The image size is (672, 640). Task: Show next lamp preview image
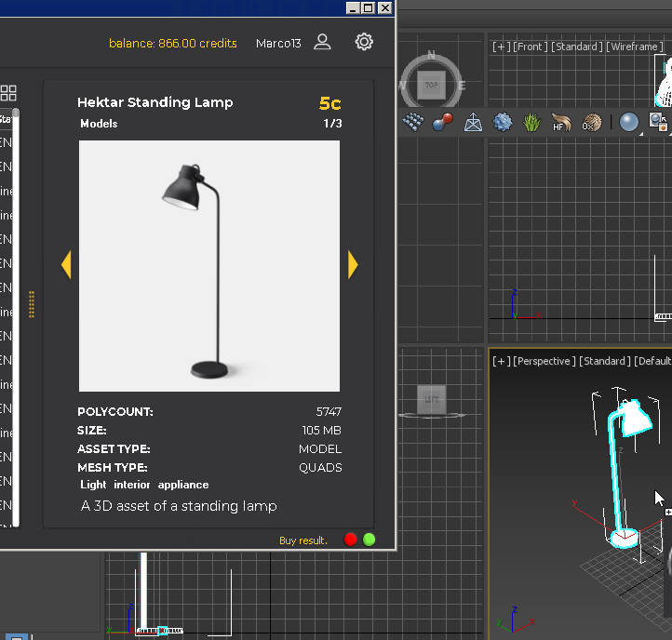pos(353,265)
